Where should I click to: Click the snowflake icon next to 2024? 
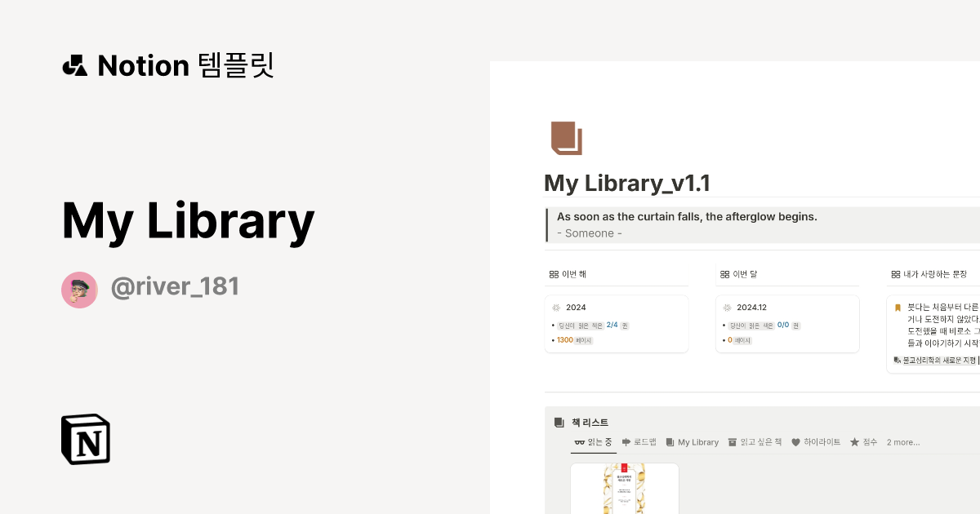coord(556,308)
